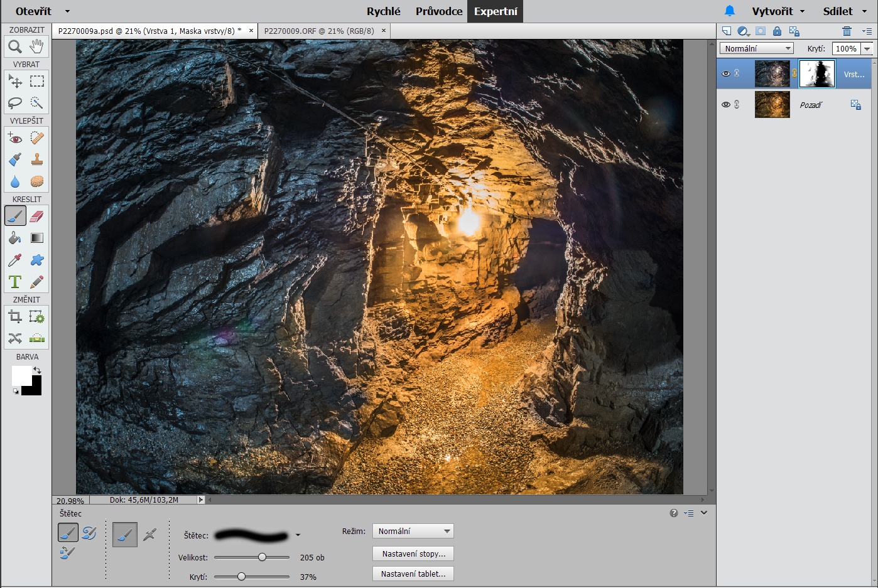Hide the Vrstva 1 layer
The image size is (878, 588).
pos(726,73)
